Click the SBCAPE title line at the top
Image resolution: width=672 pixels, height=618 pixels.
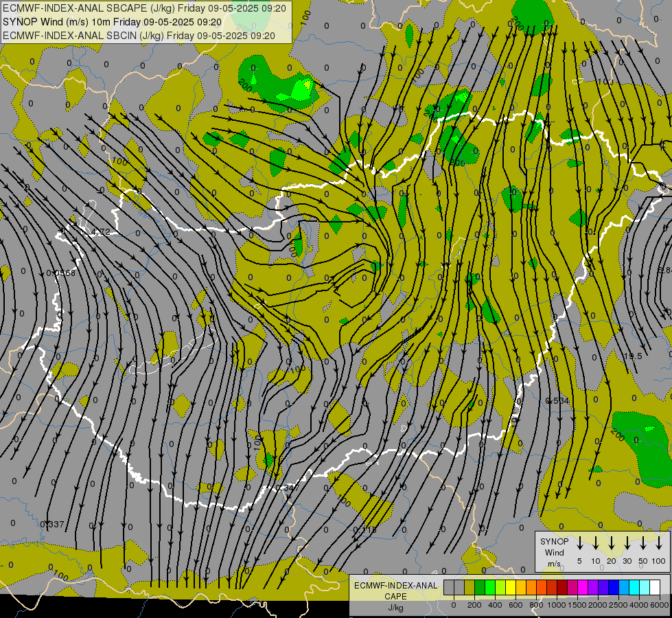pyautogui.click(x=144, y=8)
